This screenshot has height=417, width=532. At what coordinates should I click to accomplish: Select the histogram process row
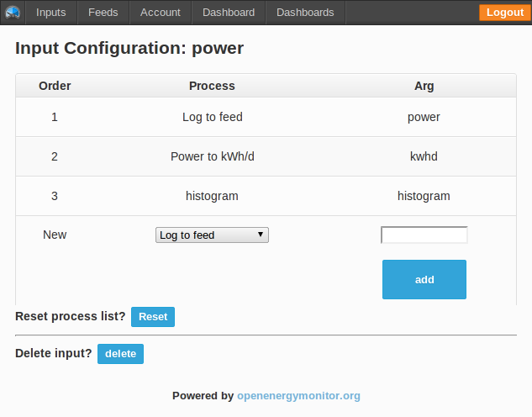(x=212, y=196)
